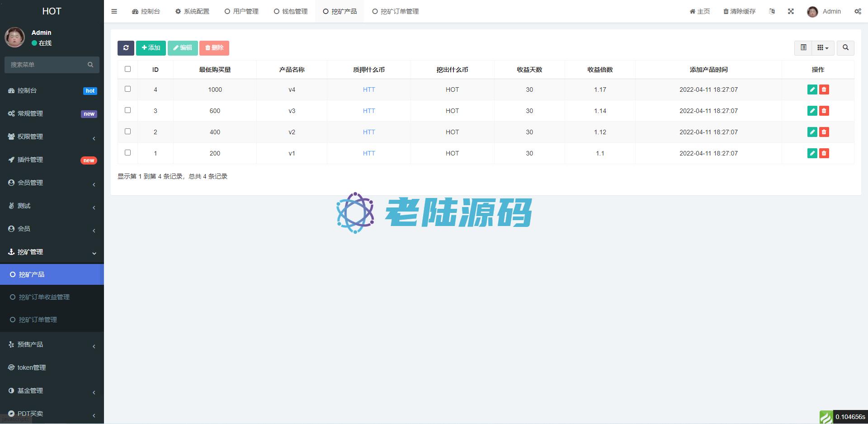Click the green 添加 button
868x424 pixels.
pos(151,48)
